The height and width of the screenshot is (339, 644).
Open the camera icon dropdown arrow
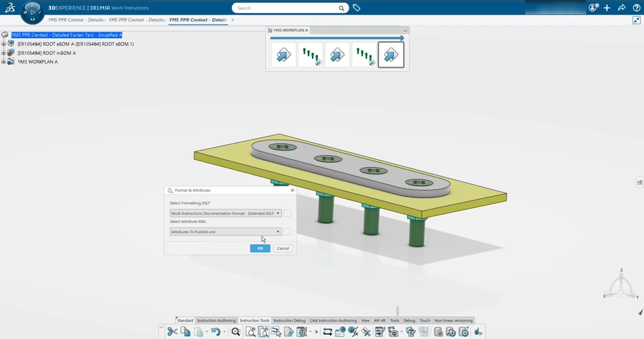[401, 332]
